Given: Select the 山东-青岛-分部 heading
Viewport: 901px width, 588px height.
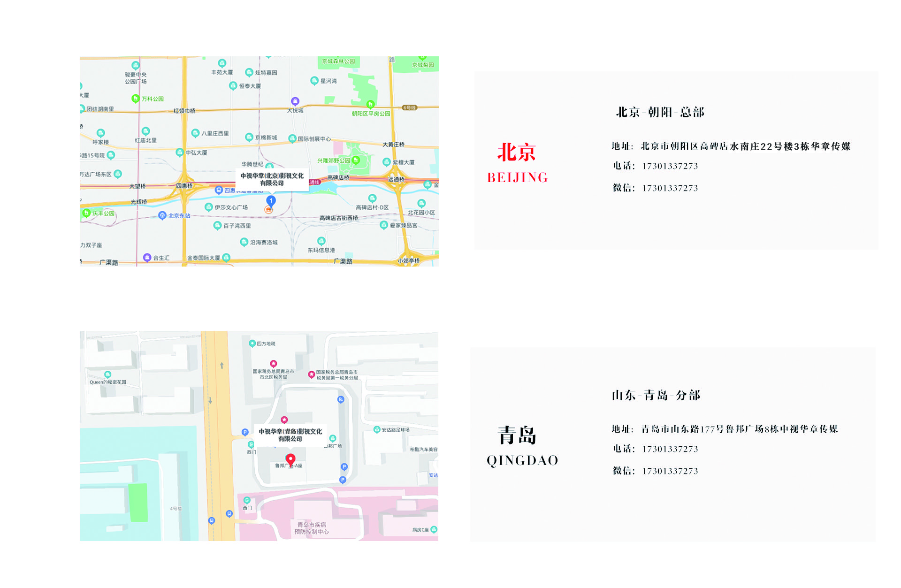Looking at the screenshot, I should point(656,395).
